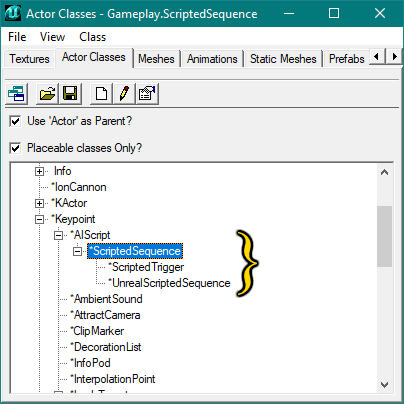Open default properties icon in toolbar
Viewport: 404px width, 404px height.
(147, 94)
